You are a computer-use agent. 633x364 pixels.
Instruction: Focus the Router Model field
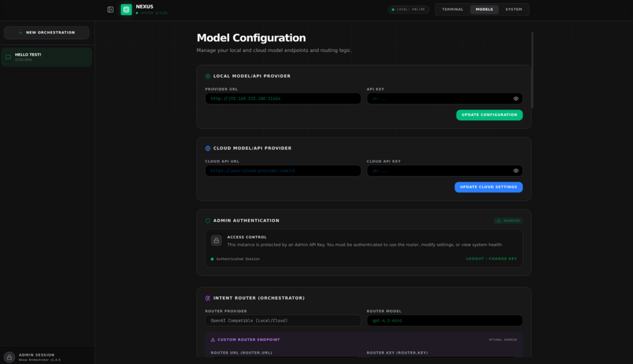pos(444,320)
